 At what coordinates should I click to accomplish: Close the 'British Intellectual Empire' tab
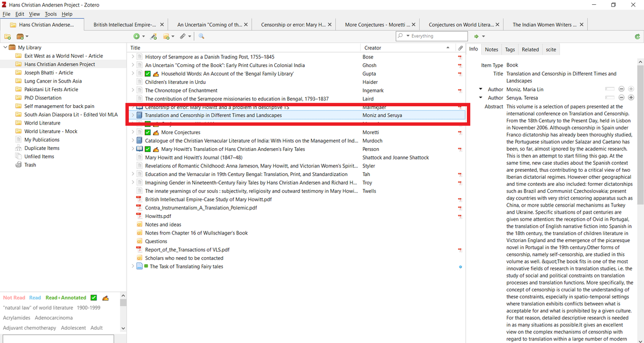tap(162, 25)
